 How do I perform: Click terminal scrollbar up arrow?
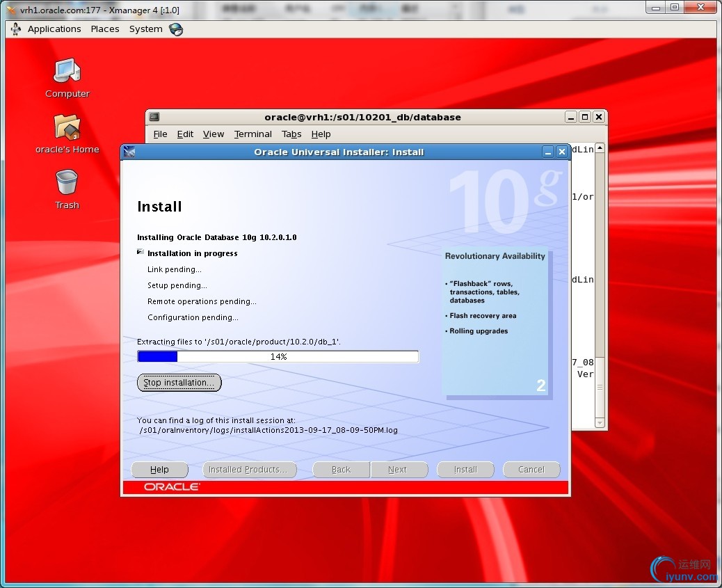[600, 148]
